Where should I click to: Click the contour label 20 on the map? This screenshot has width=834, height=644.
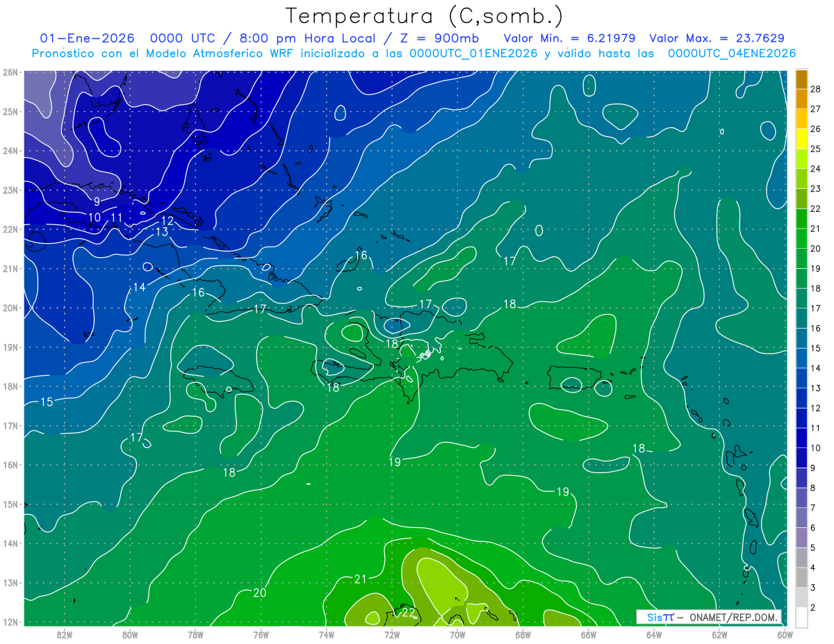259,593
